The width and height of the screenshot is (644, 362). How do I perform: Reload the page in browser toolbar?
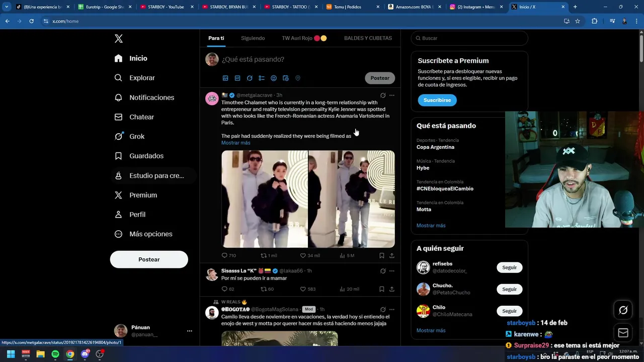31,21
